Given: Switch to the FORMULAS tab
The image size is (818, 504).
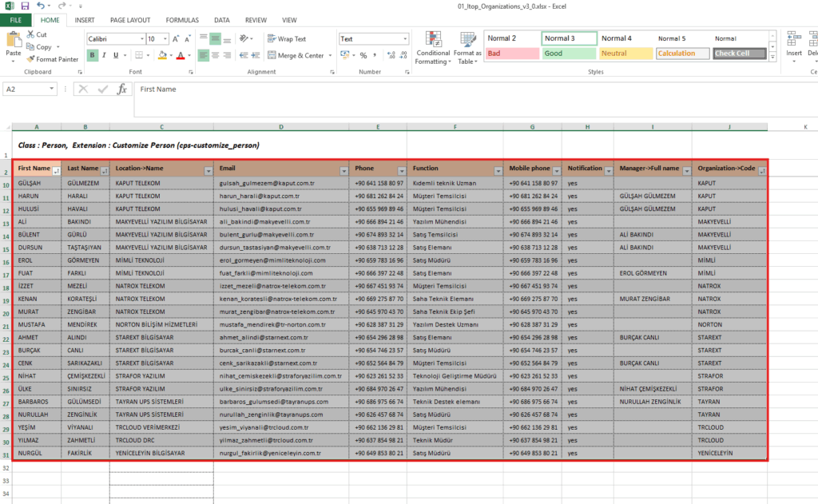Looking at the screenshot, I should click(182, 20).
